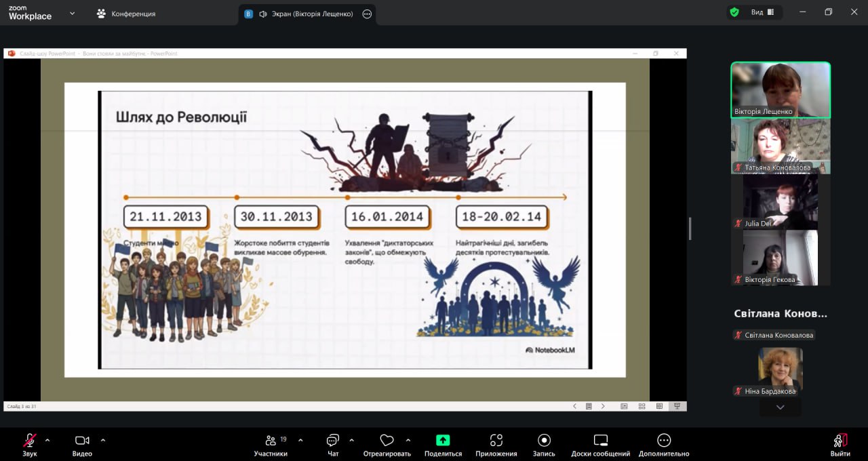Open the Чат chat panel
The width and height of the screenshot is (868, 461).
click(333, 441)
